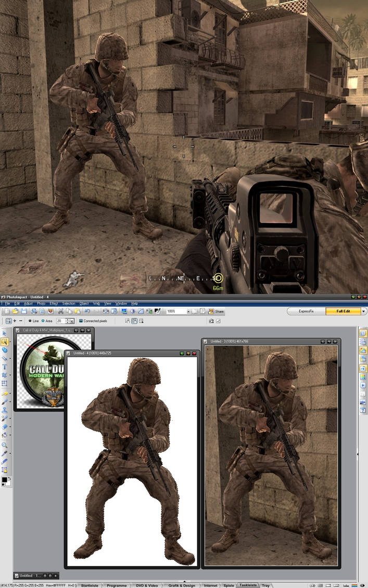
Task: Expand Path tool flyout arrow
Action: [10, 359]
